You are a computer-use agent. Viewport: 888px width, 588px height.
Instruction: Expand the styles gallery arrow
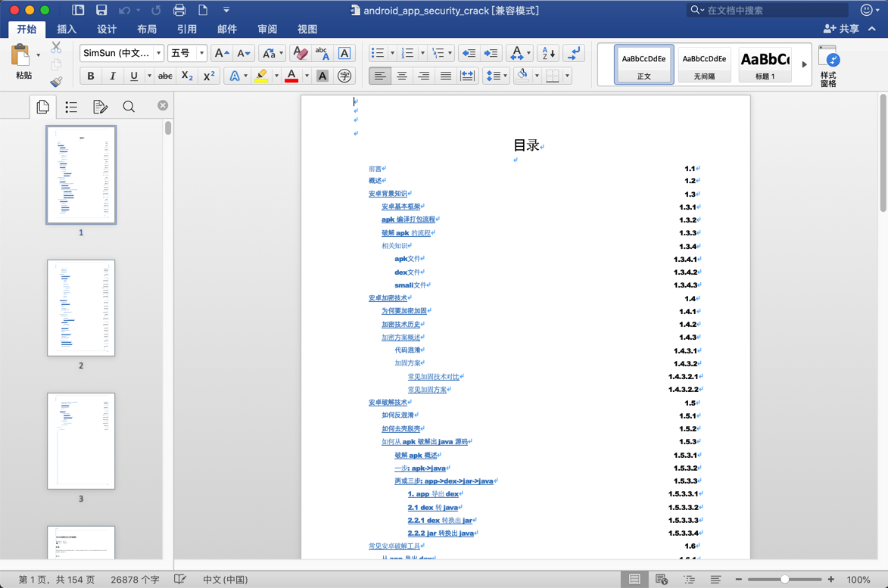coord(804,64)
